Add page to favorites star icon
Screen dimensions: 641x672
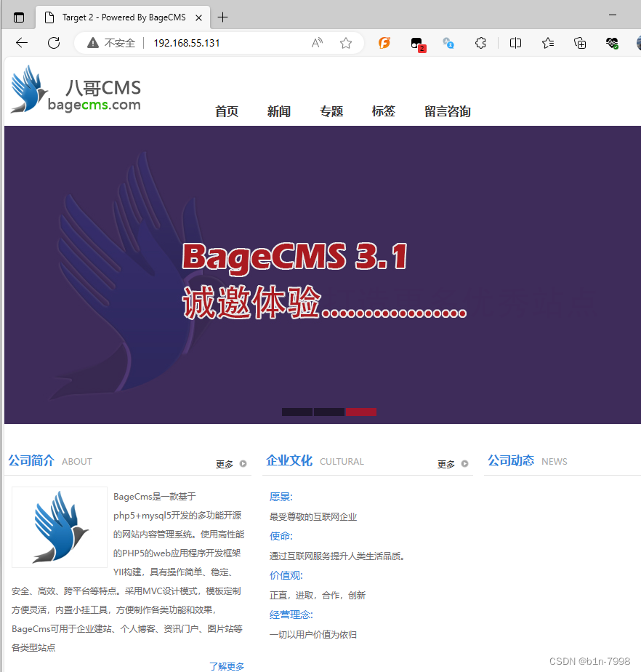(346, 43)
